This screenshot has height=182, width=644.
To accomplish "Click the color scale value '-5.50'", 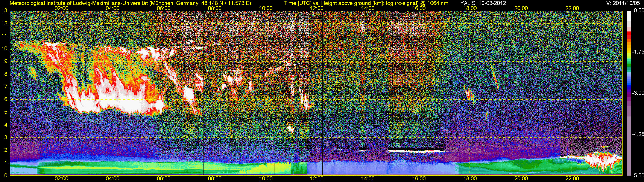I will click(638, 176).
